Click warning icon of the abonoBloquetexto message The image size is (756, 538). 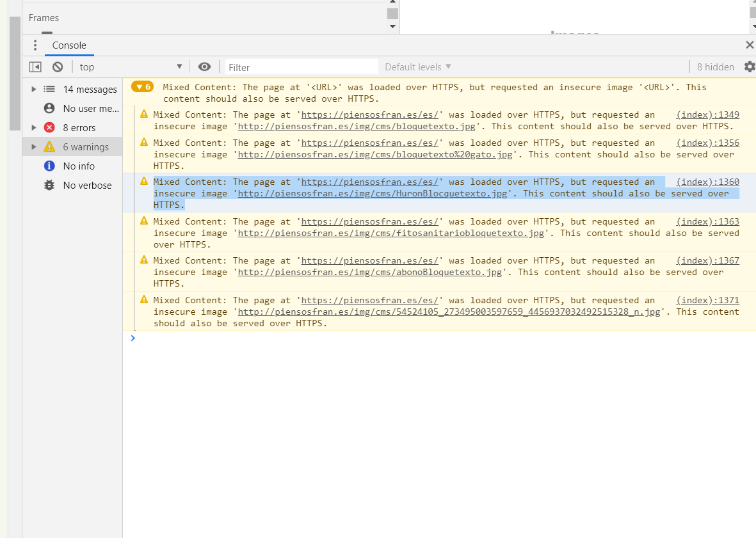[x=143, y=260]
